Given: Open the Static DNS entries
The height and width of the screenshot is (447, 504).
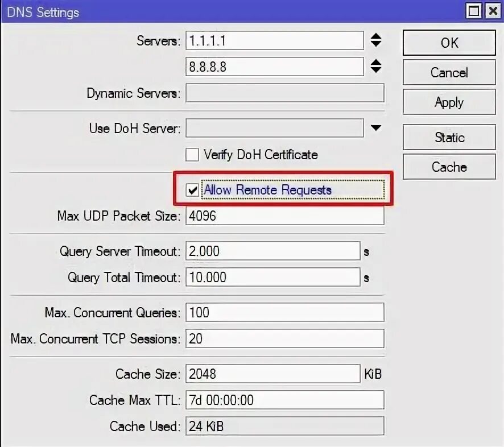Looking at the screenshot, I should coord(449,137).
